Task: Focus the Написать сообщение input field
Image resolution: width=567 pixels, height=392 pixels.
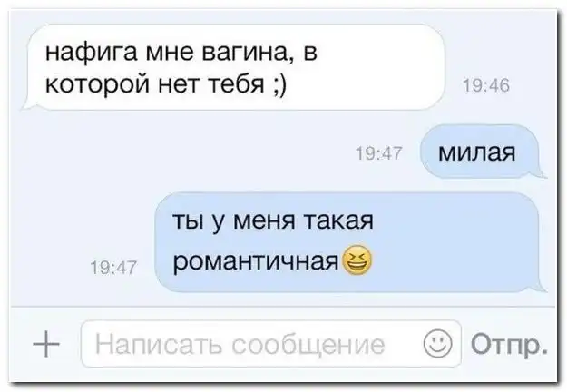Action: point(271,344)
